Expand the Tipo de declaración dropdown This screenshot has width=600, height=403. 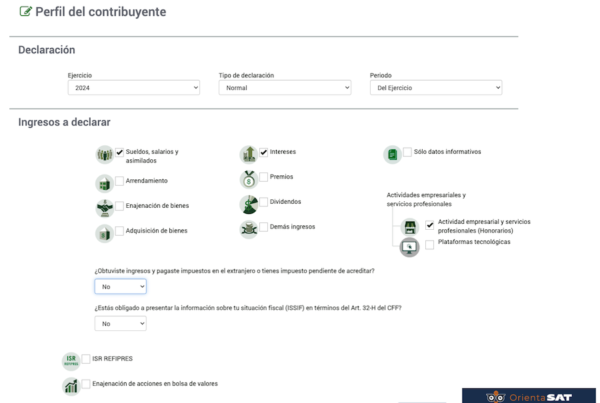(x=285, y=88)
